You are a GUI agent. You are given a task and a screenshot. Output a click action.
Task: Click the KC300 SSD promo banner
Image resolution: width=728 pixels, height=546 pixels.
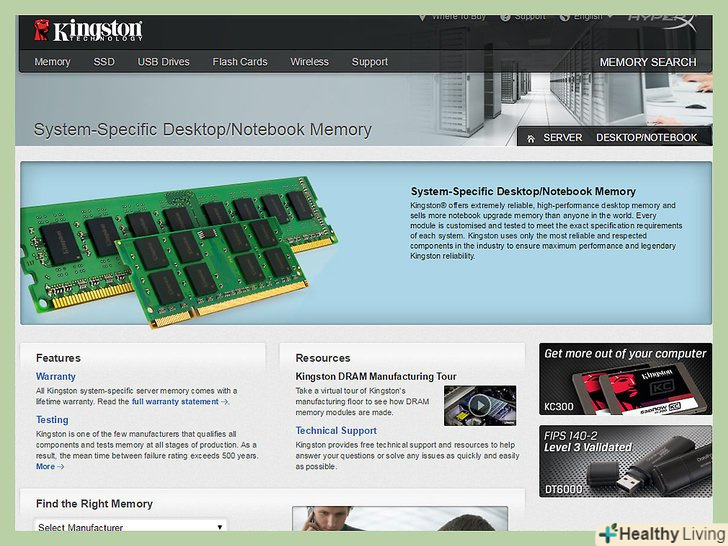[625, 379]
